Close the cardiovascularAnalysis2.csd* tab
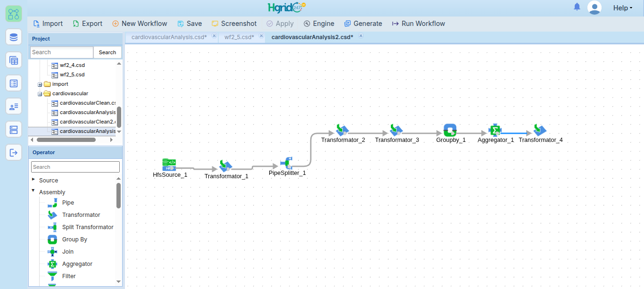Viewport: 644px width, 289px height. pyautogui.click(x=361, y=36)
